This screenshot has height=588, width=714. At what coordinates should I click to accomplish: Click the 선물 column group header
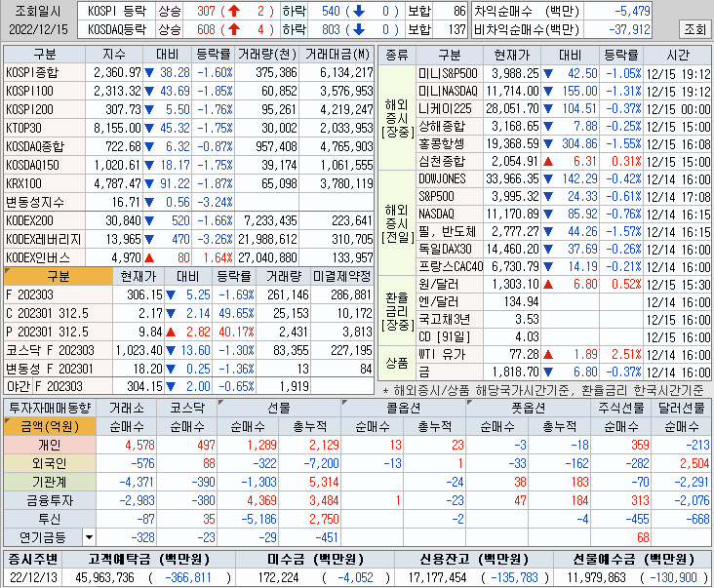click(279, 408)
